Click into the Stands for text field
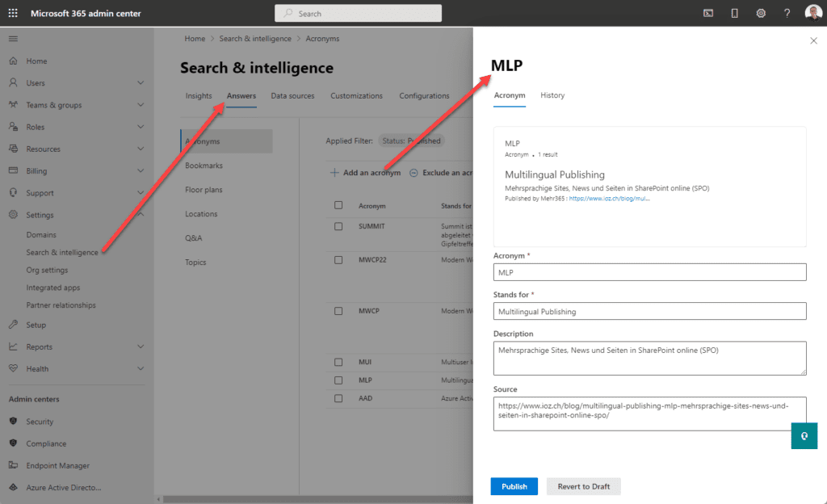Image resolution: width=827 pixels, height=504 pixels. 649,311
